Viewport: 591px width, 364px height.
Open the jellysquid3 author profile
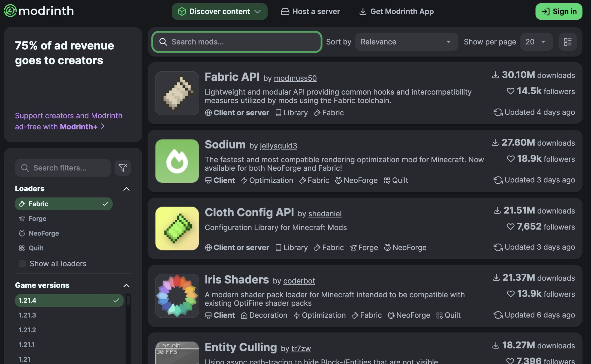pos(278,146)
